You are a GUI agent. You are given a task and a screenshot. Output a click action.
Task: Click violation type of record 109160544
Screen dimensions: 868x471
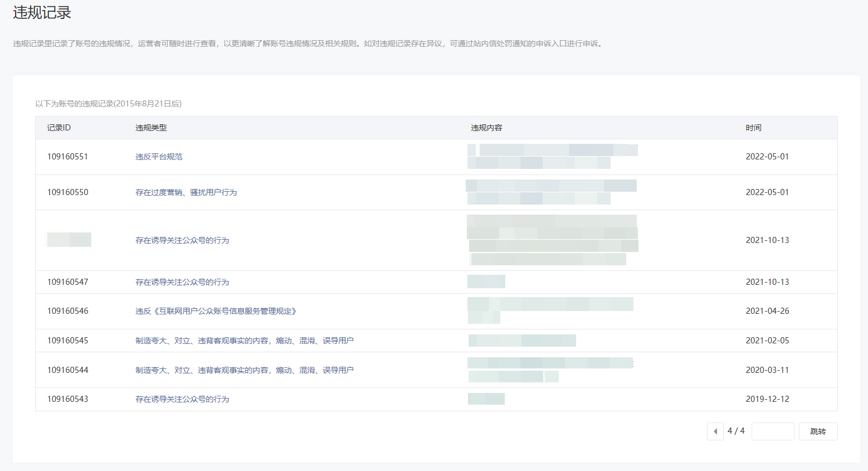[x=244, y=370]
